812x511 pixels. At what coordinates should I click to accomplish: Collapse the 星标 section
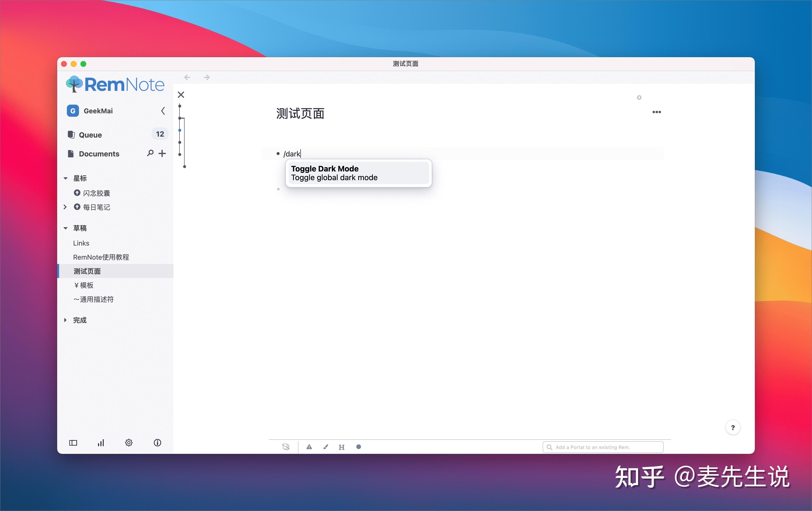pos(65,178)
